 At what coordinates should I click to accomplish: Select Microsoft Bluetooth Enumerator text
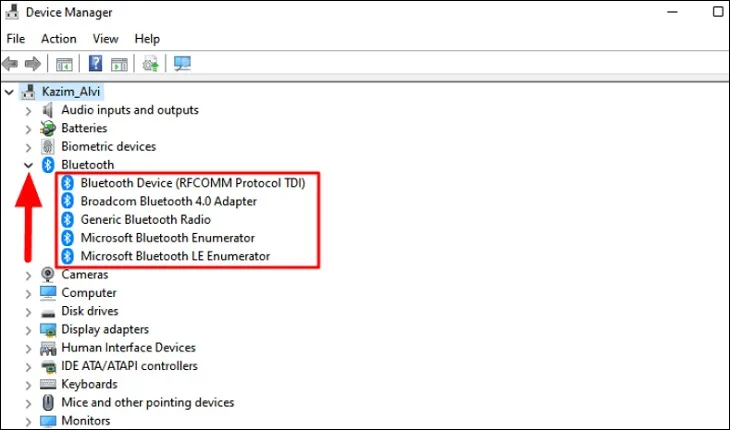coord(168,238)
